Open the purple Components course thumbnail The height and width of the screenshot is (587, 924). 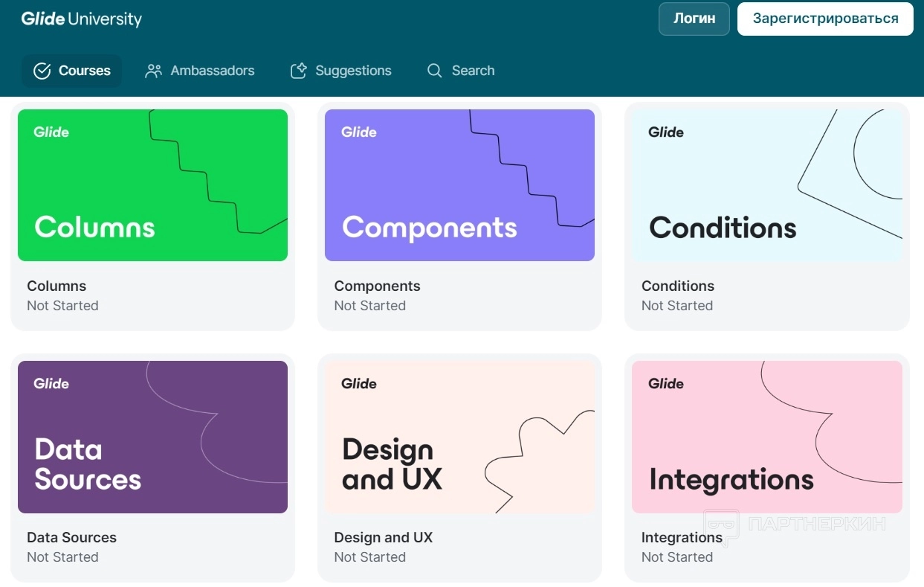click(459, 185)
